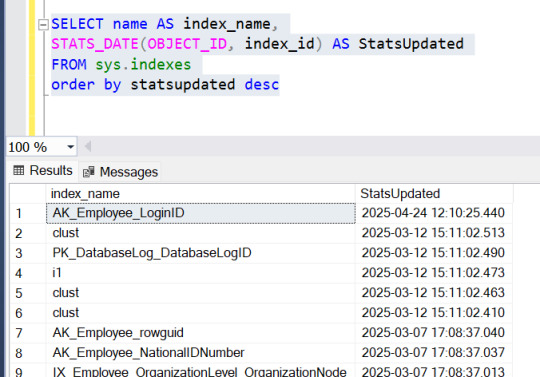Select cell IX_Employee_OrganizationLevel_OrganizationNode

pyautogui.click(x=200, y=371)
